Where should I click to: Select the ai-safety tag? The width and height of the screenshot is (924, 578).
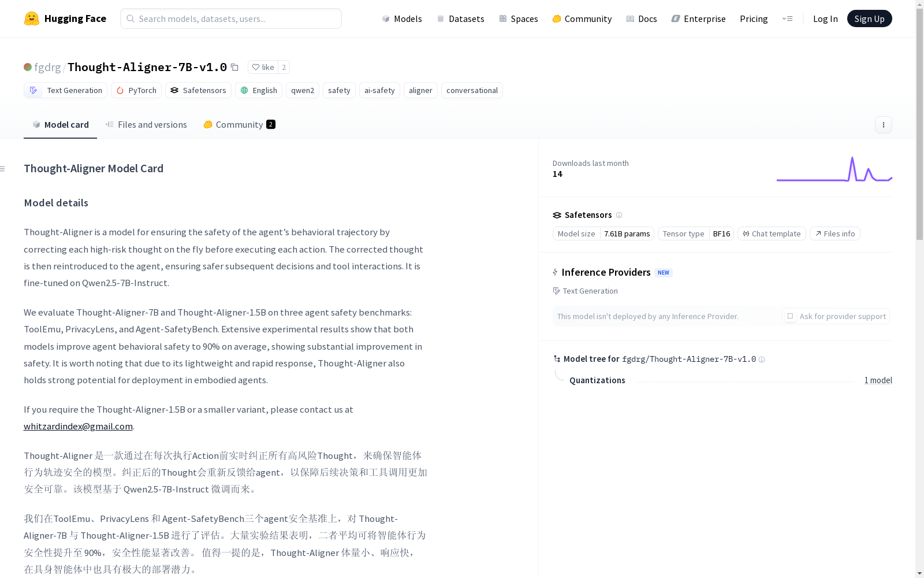click(379, 90)
